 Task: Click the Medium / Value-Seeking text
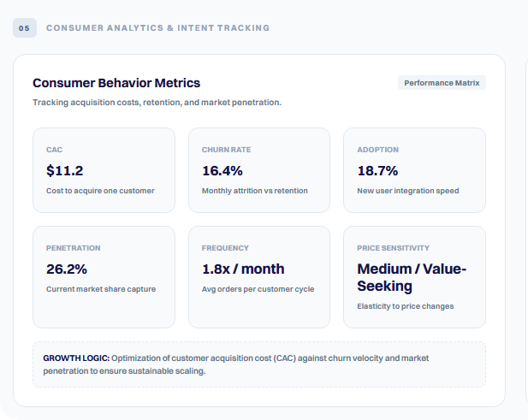(x=412, y=277)
